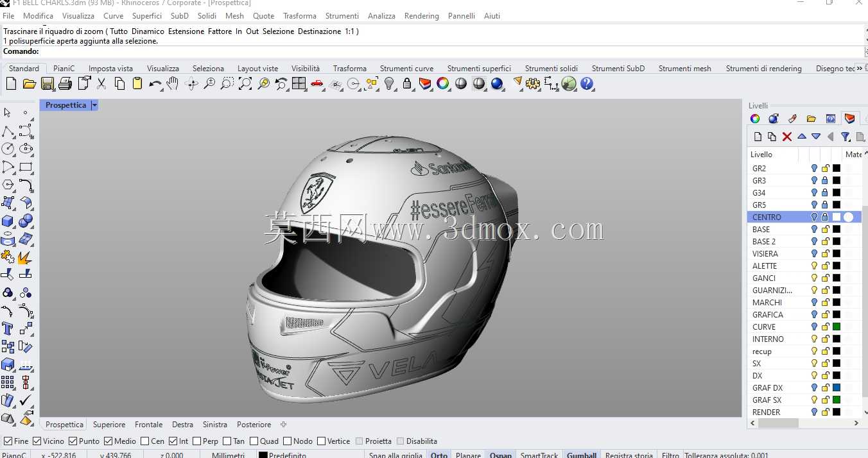Select the Text tool in left sidebar
This screenshot has width=868, height=458.
8,329
